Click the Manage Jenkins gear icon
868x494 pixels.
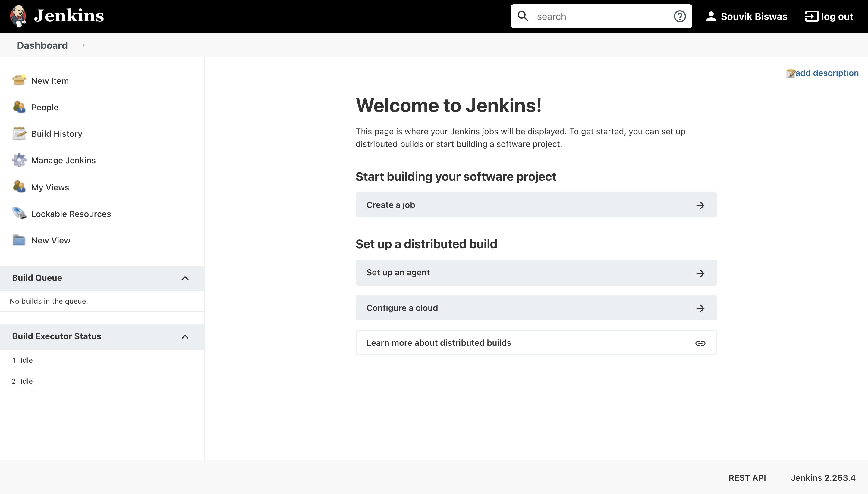click(19, 160)
